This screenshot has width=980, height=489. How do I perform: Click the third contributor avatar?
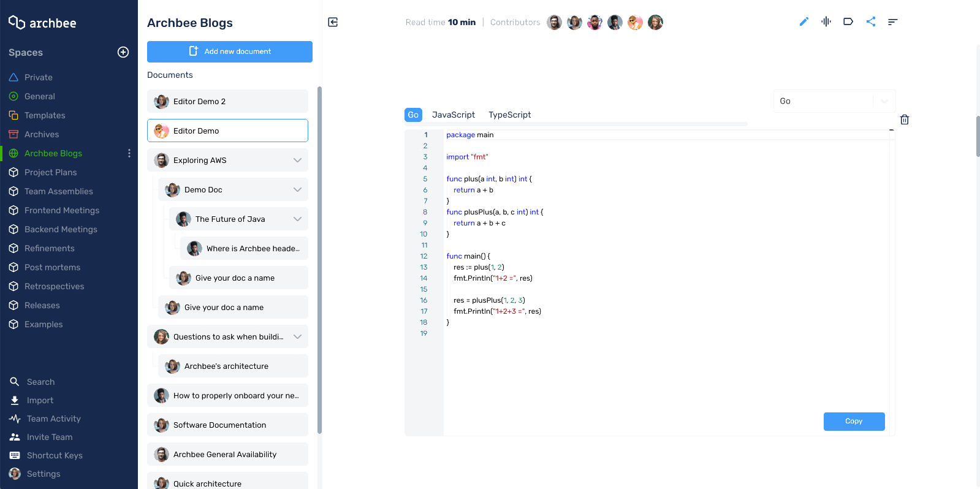(594, 23)
